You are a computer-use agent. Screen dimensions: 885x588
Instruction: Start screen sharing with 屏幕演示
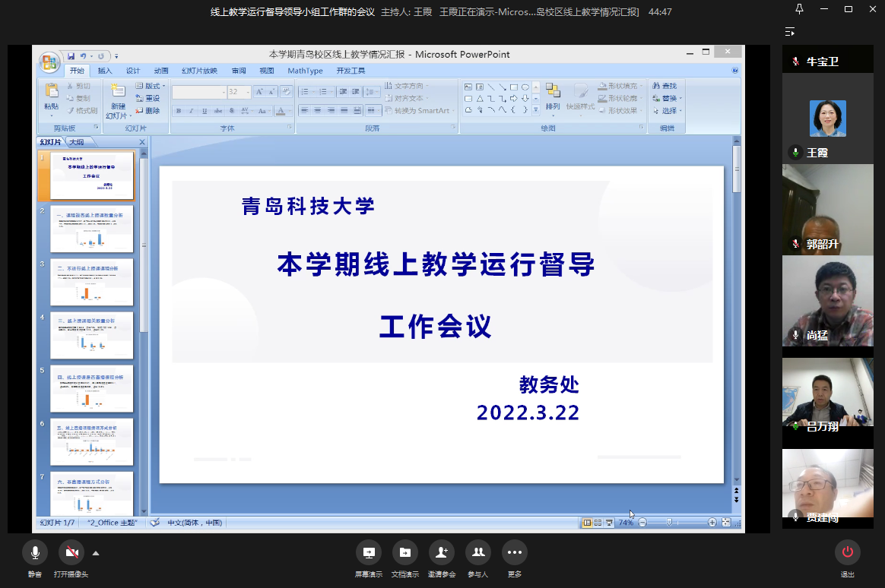369,552
